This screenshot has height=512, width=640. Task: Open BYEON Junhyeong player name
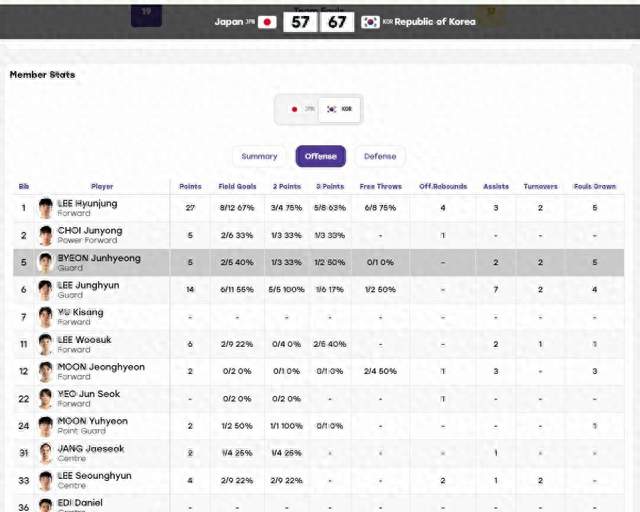99,258
